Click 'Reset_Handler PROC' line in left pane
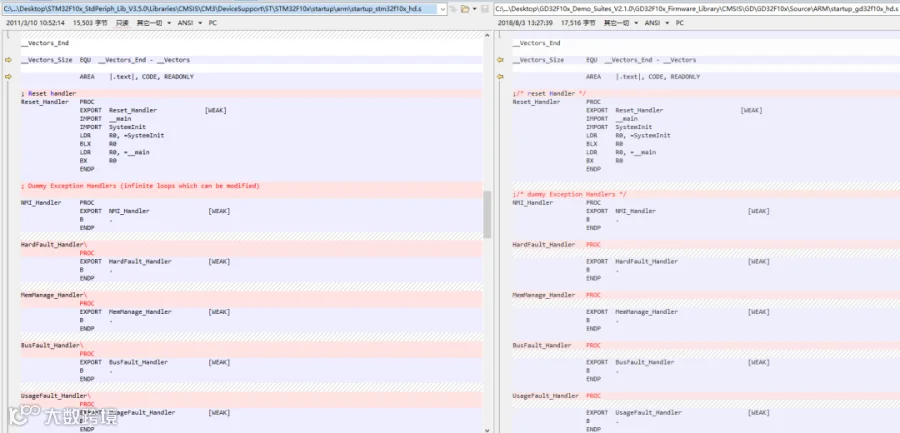Screen dimensions: 900x433 [x=57, y=102]
